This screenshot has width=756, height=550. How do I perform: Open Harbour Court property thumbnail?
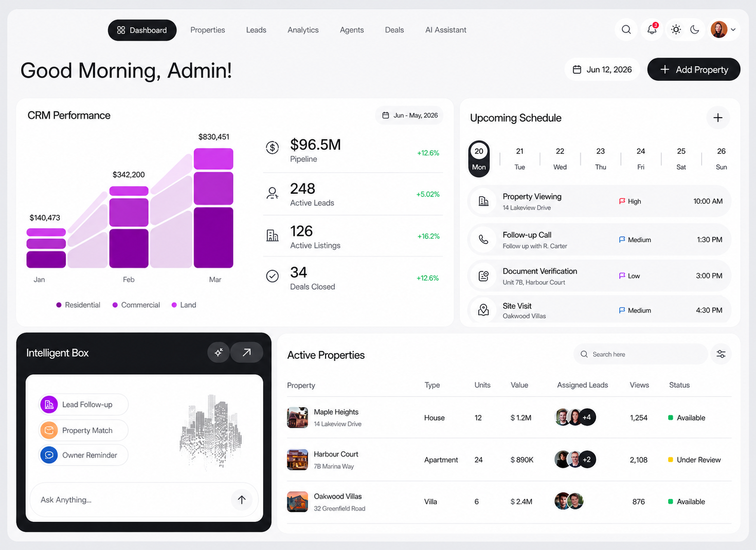click(297, 460)
